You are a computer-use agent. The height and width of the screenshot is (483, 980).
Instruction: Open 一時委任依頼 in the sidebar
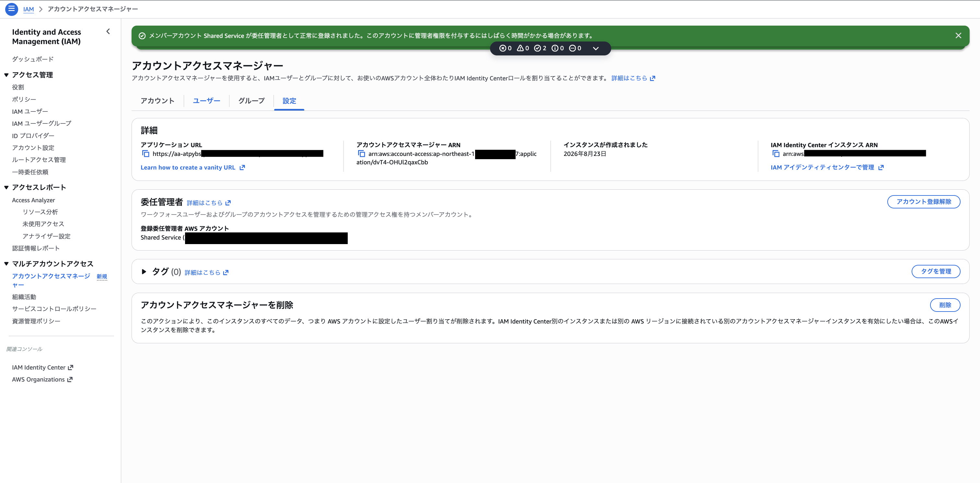(30, 172)
